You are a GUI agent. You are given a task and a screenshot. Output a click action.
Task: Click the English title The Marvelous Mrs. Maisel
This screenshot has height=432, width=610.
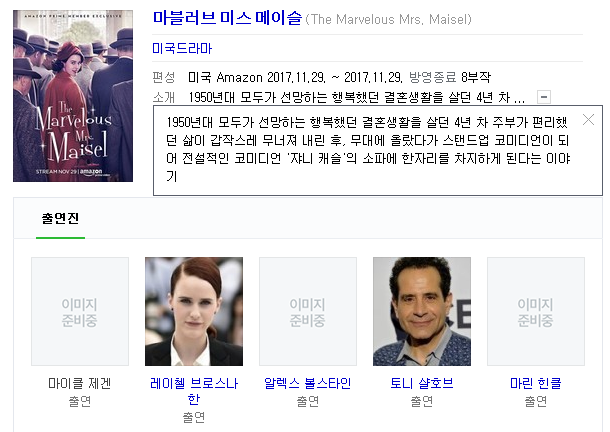[389, 19]
